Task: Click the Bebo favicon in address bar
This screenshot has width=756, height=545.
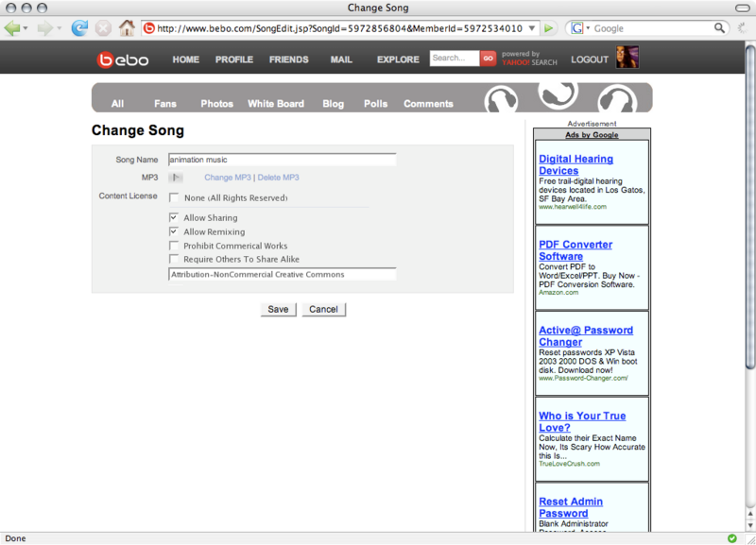Action: pyautogui.click(x=149, y=28)
